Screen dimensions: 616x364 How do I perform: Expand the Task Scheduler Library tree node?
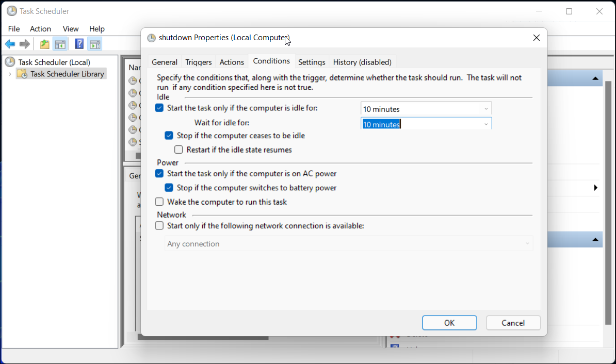coord(9,74)
